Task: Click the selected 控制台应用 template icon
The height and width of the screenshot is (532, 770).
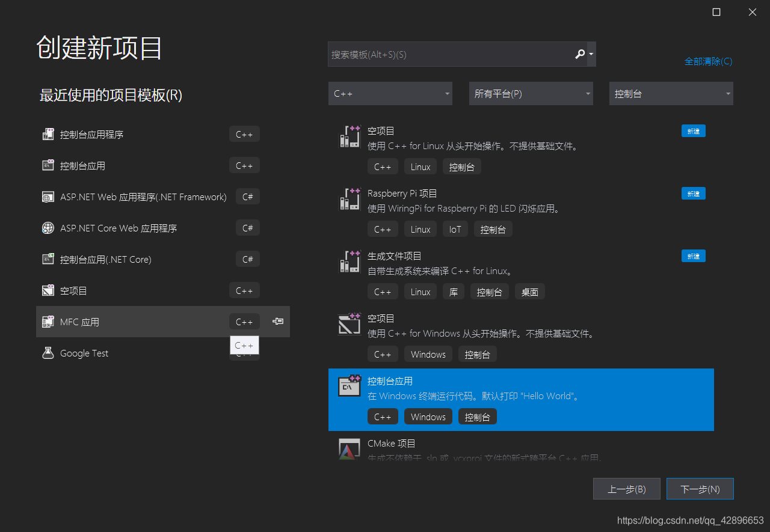Action: [350, 387]
